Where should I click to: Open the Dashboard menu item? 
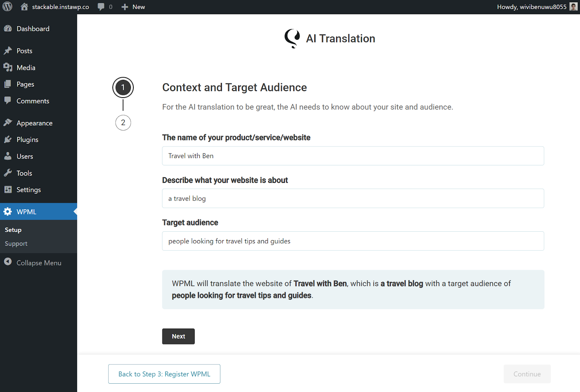click(38, 29)
